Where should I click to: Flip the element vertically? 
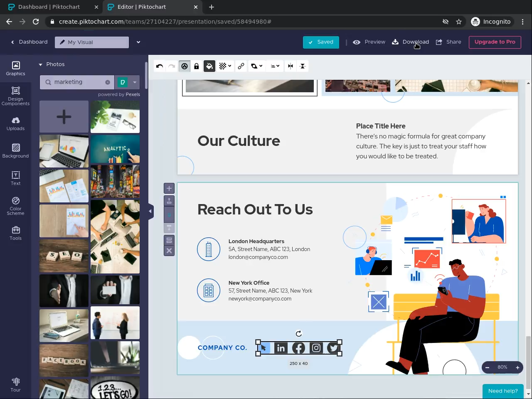(303, 66)
